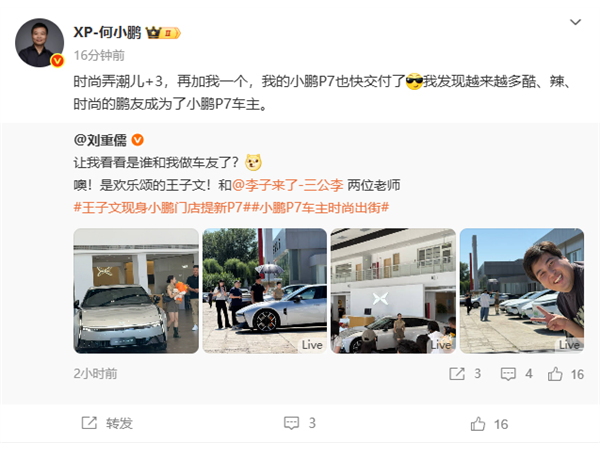
Task: Open XP-何小鹏's profile avatar
Action: click(39, 43)
